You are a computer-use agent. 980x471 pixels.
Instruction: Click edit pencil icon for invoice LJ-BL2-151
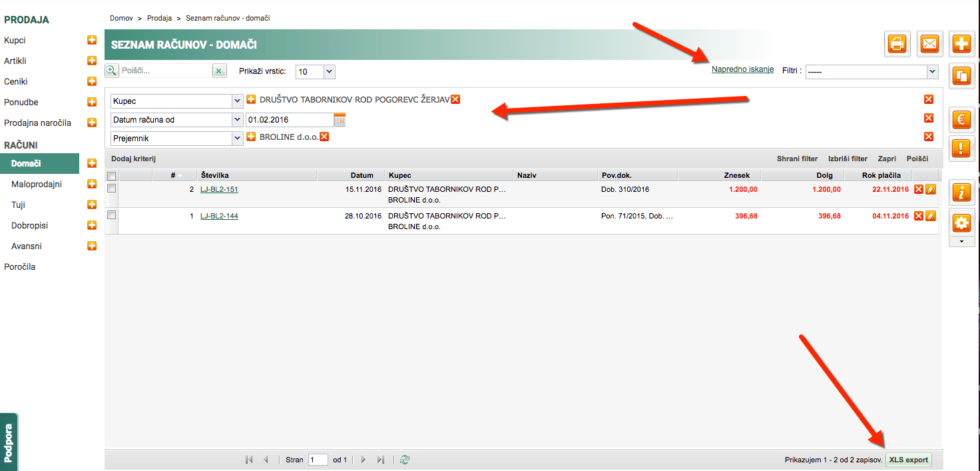click(x=931, y=189)
